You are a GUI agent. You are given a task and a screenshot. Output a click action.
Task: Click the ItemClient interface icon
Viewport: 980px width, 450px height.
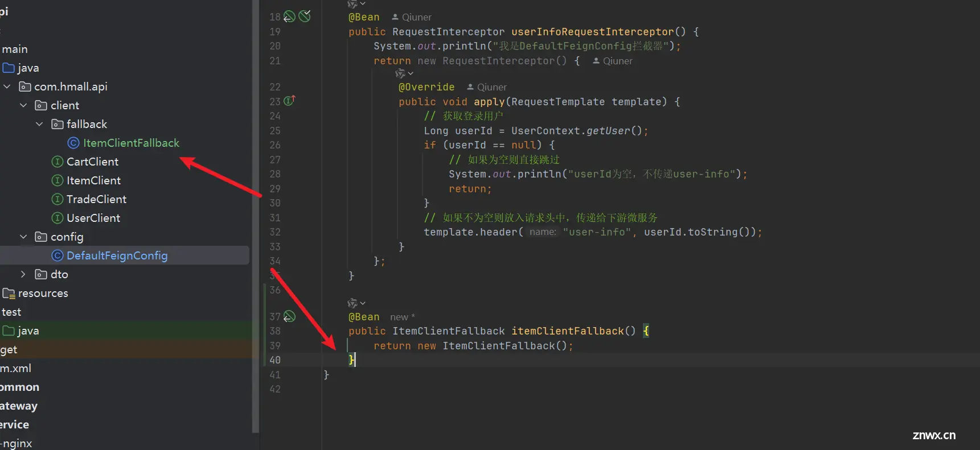(57, 180)
